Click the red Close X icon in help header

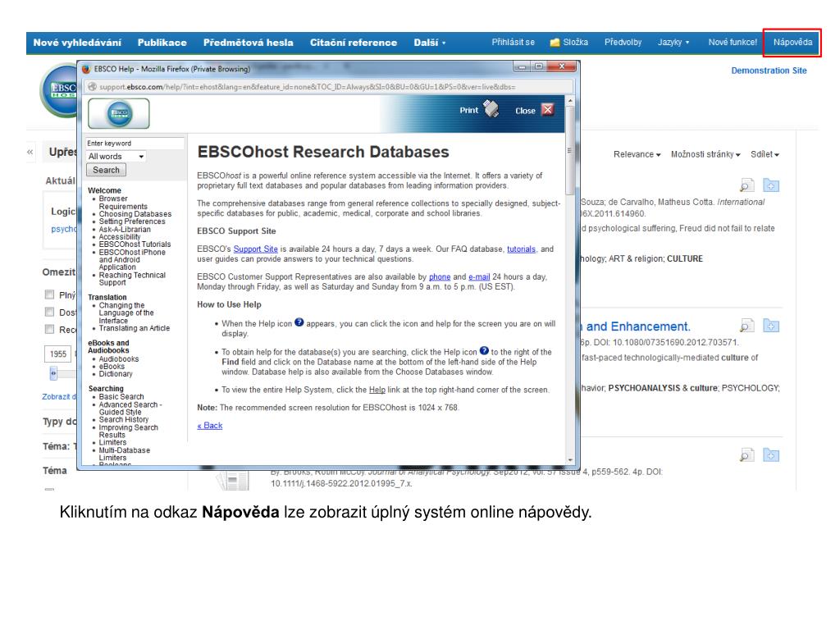547,110
